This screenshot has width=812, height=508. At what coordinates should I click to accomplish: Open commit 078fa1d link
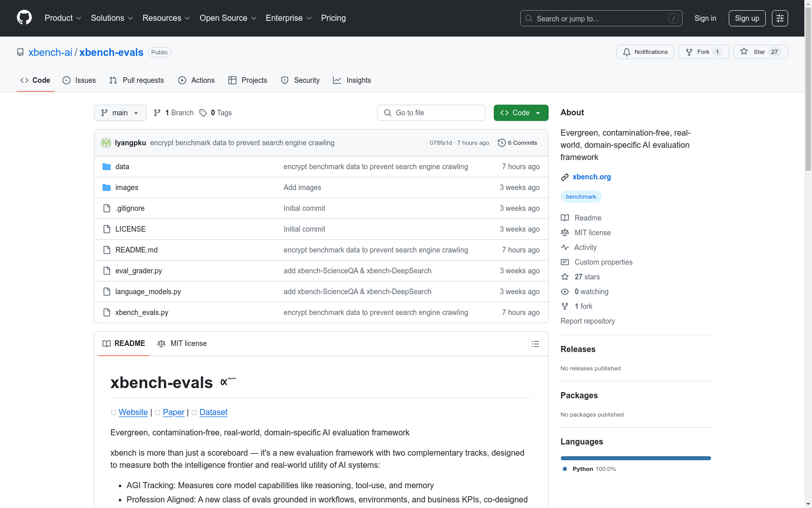pos(441,143)
